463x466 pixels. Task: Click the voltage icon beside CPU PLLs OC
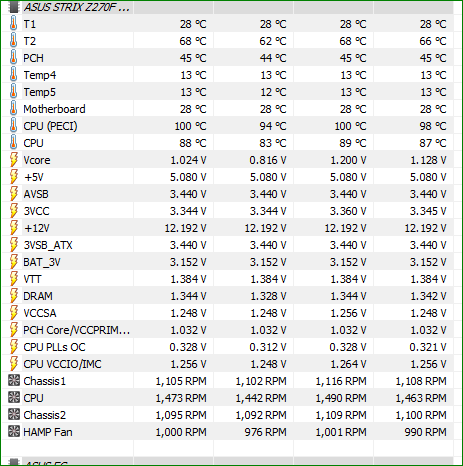coord(14,347)
